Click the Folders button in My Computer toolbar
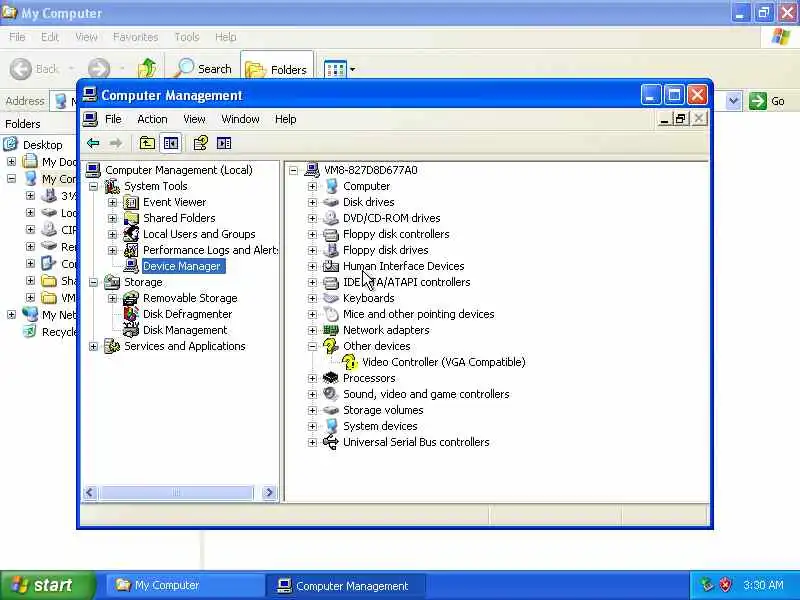800x600 pixels. click(x=277, y=69)
